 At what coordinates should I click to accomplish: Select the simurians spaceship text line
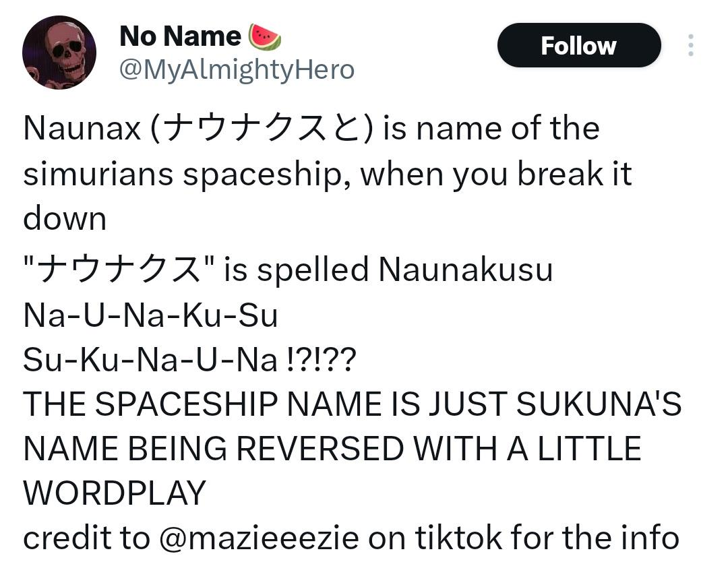[328, 174]
